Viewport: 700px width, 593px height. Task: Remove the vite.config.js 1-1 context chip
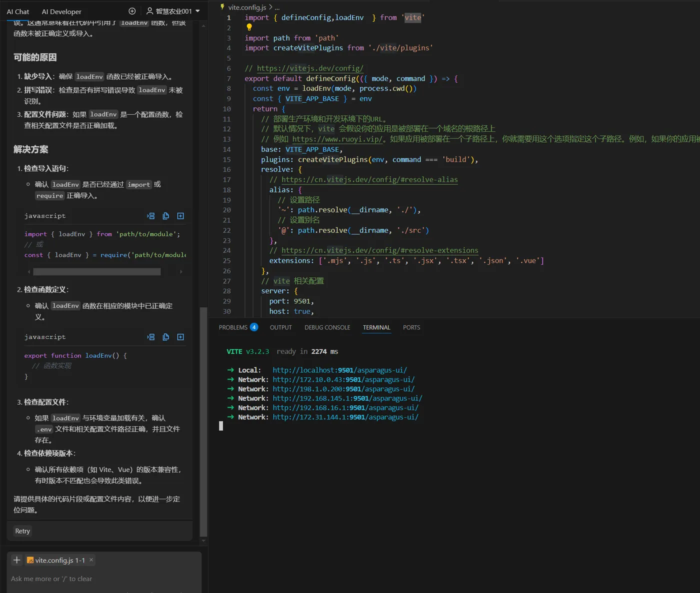91,560
